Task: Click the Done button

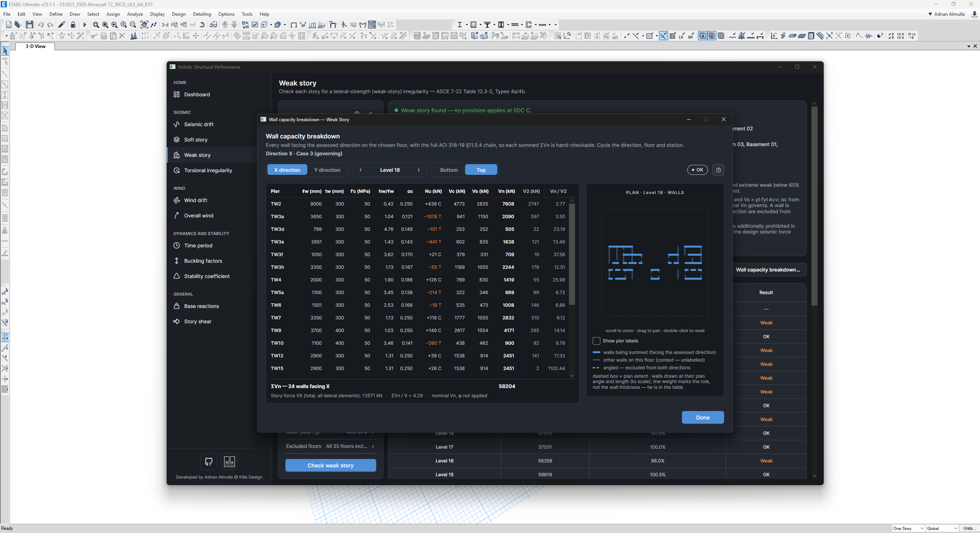Action: click(703, 418)
